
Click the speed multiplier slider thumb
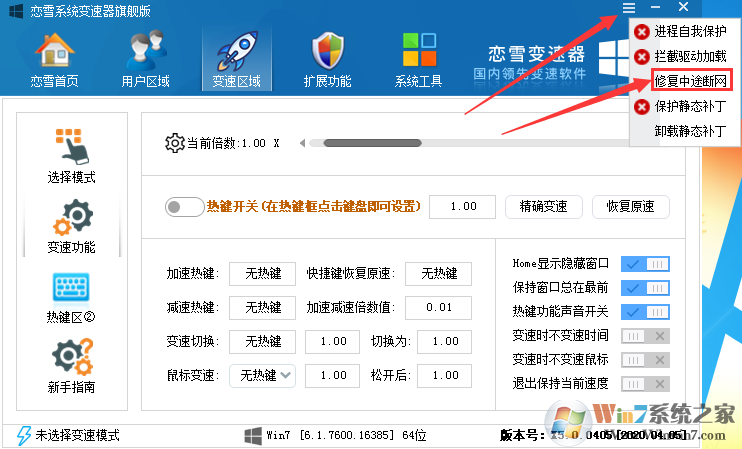pyautogui.click(x=372, y=143)
